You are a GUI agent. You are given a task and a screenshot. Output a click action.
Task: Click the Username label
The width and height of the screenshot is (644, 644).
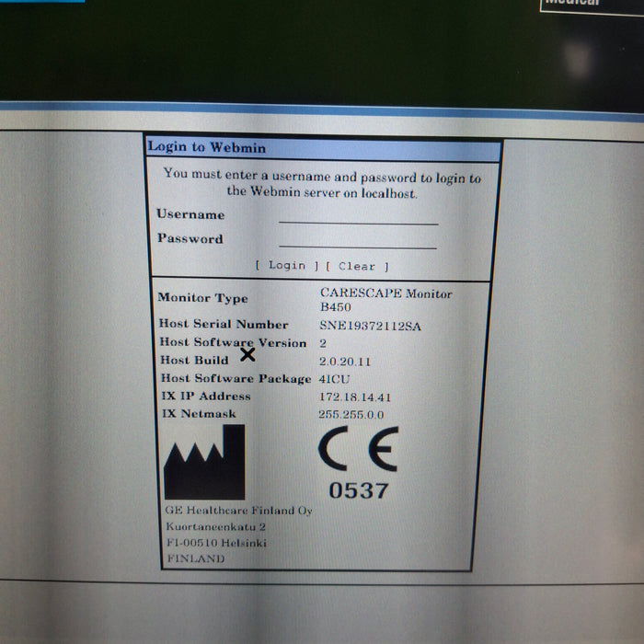point(190,214)
